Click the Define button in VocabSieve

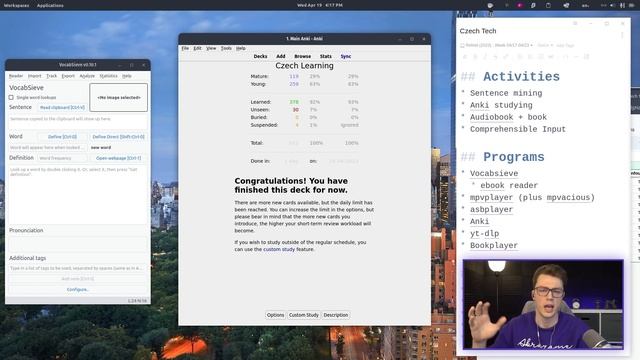click(62, 137)
